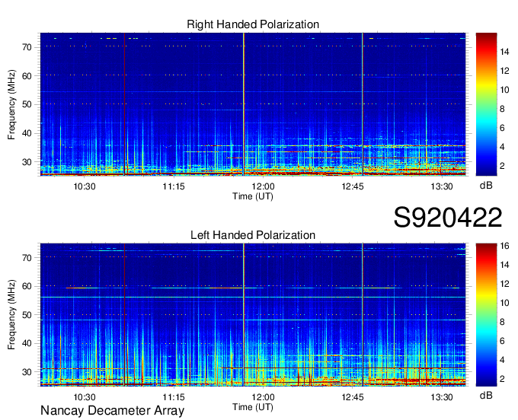518x420 pixels.
Task: Click the 70 MHz tick on the top plot
Action: [27, 47]
